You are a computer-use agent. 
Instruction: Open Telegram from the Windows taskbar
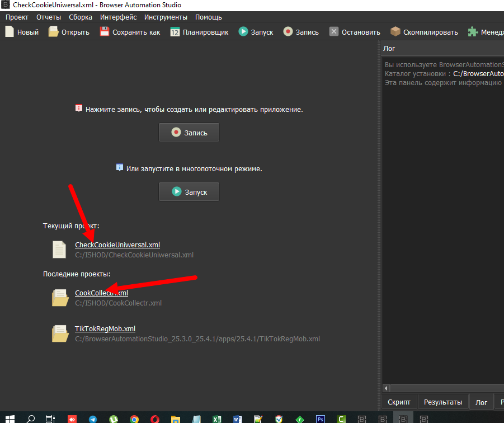tap(93, 419)
